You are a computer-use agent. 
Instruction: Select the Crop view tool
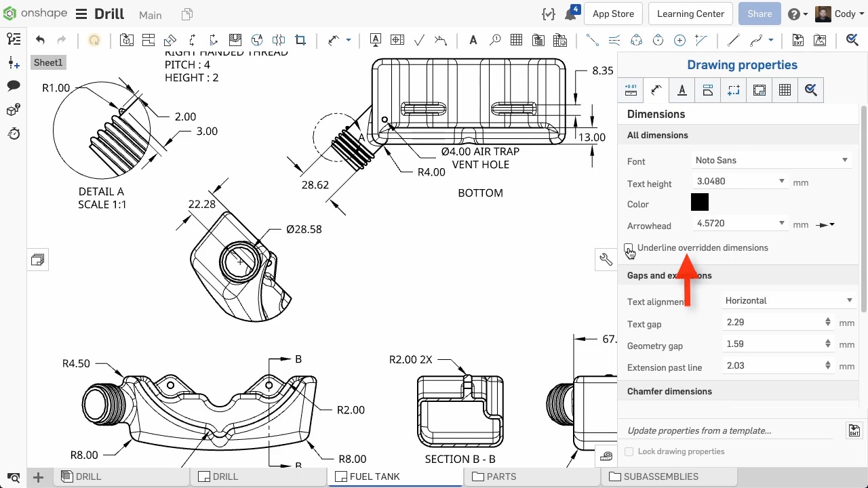(300, 40)
